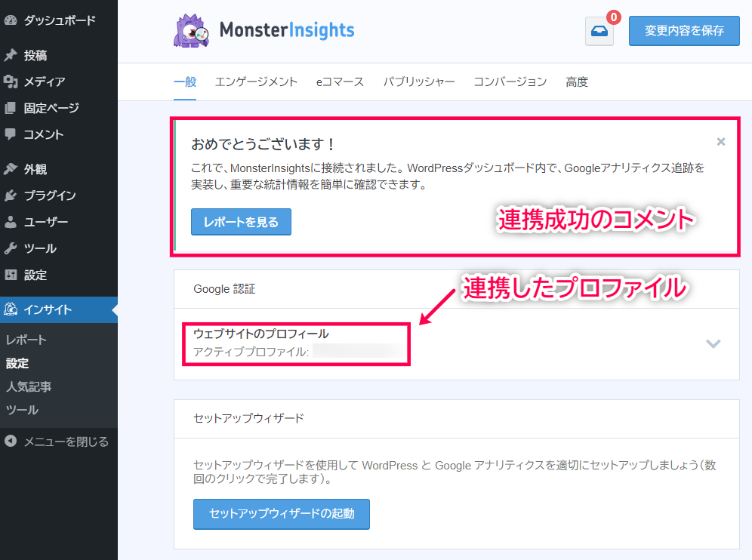This screenshot has height=560, width=752.
Task: Click the MonsterInsights wordmark text
Action: tap(287, 30)
